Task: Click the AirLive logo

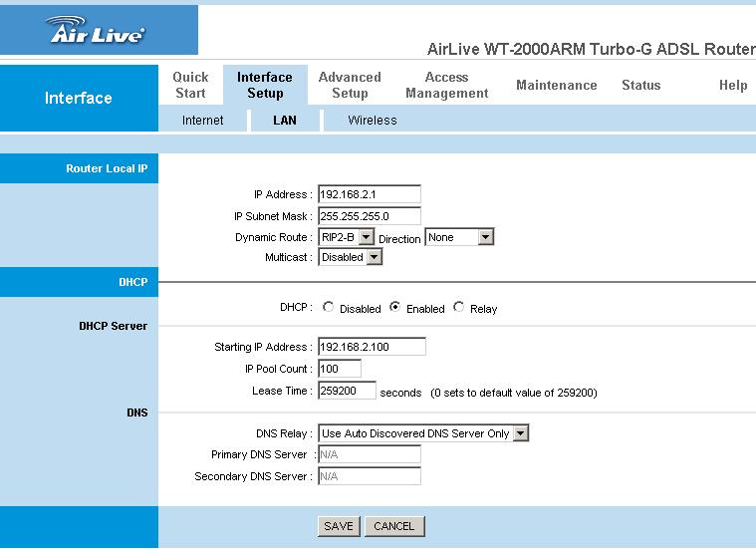Action: pyautogui.click(x=95, y=30)
